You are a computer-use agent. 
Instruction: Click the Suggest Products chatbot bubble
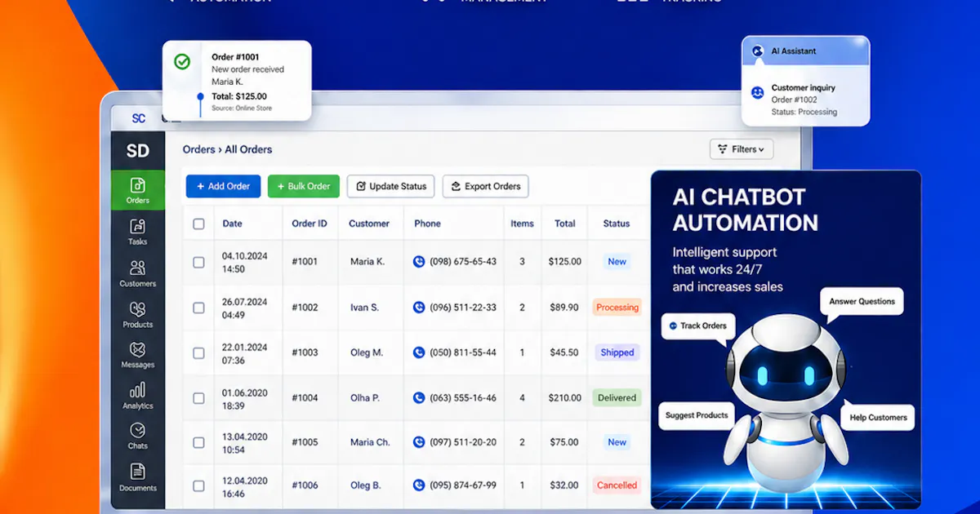[697, 415]
